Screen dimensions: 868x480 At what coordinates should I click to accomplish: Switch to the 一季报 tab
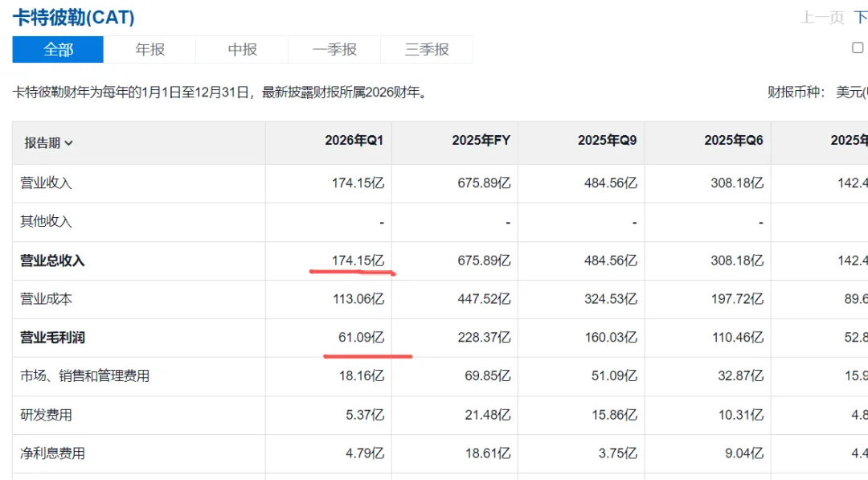[334, 50]
